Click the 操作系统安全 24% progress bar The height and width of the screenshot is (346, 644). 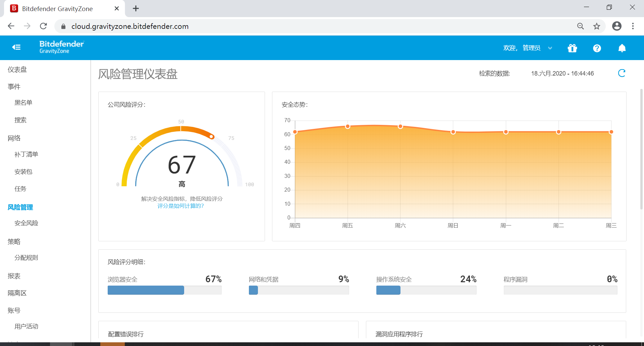pyautogui.click(x=426, y=290)
